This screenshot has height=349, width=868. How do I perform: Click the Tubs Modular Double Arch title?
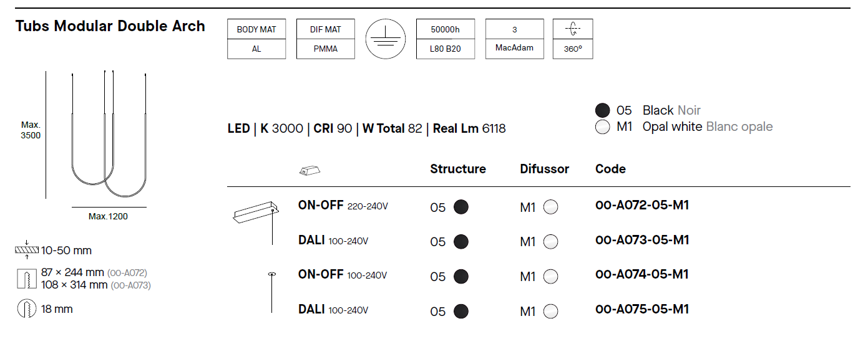[110, 26]
